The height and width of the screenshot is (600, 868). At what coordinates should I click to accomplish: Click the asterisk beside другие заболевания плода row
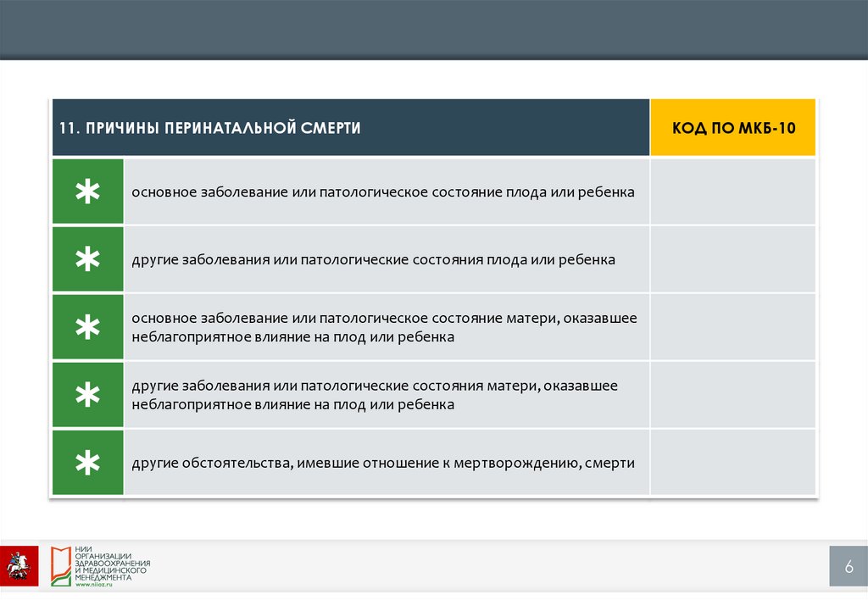click(87, 259)
